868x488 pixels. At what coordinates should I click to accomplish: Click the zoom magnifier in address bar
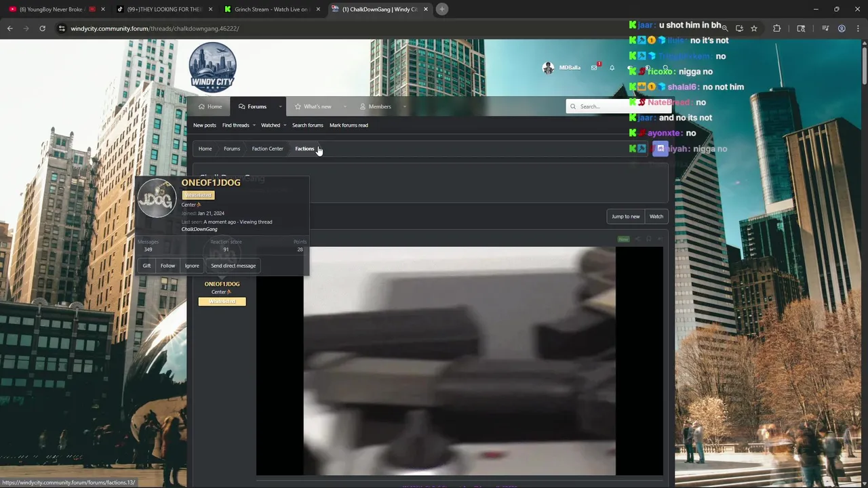point(724,28)
